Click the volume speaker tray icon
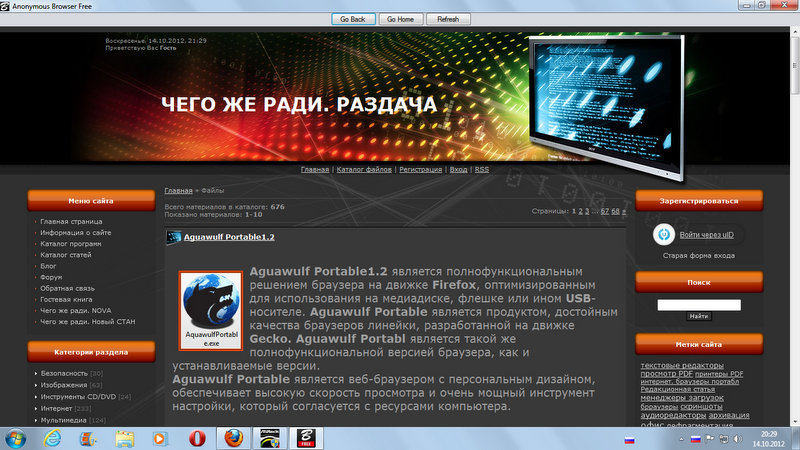The image size is (800, 450). coord(738,439)
